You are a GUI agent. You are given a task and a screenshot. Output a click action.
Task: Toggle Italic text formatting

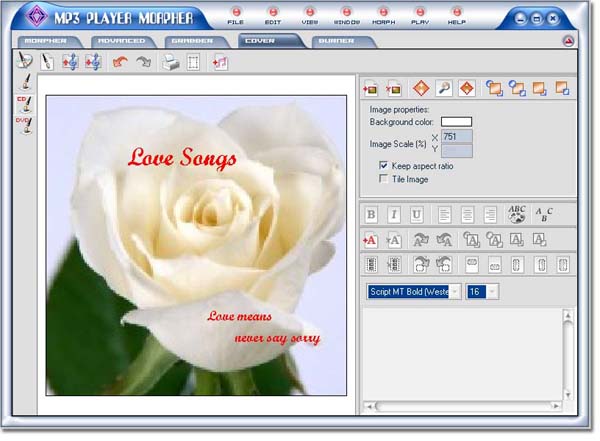pyautogui.click(x=394, y=215)
